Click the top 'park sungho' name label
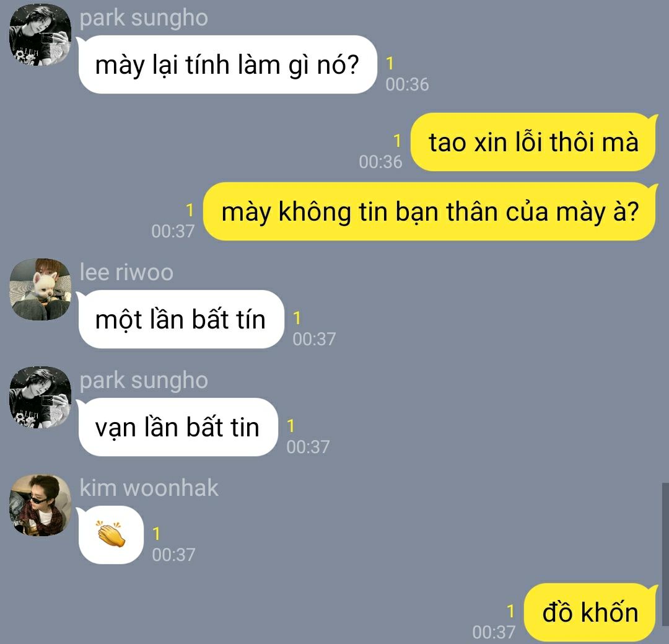This screenshot has height=644, width=669. (x=144, y=19)
